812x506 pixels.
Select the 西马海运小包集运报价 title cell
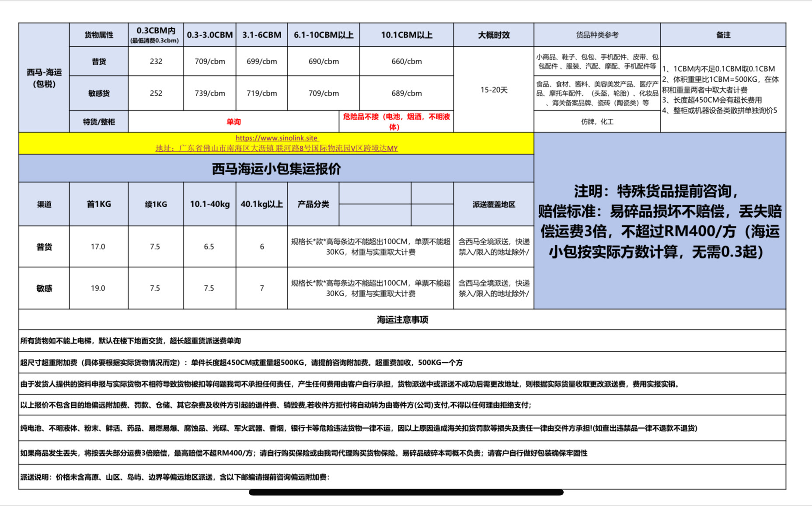276,169
